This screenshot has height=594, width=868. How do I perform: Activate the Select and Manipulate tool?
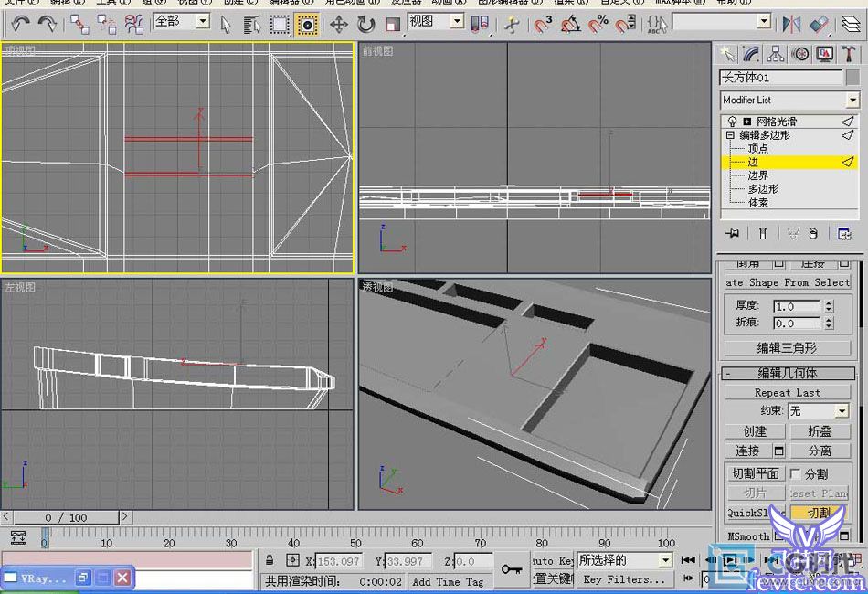[513, 25]
